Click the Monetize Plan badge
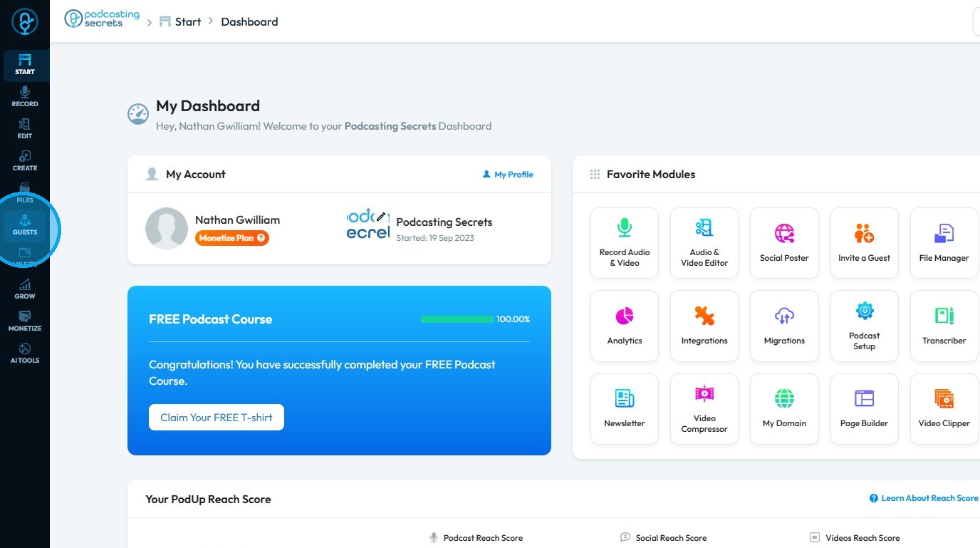The height and width of the screenshot is (548, 980). (232, 238)
